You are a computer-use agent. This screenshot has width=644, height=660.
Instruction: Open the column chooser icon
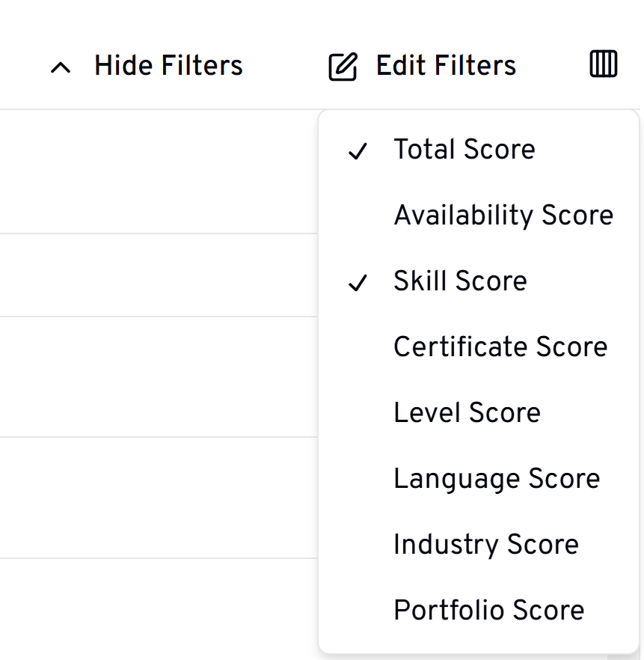[604, 65]
